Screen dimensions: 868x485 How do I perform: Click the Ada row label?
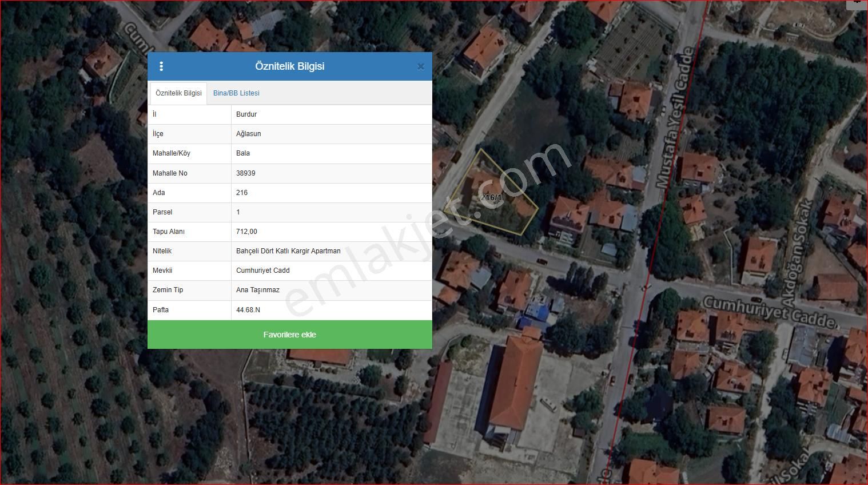click(159, 193)
